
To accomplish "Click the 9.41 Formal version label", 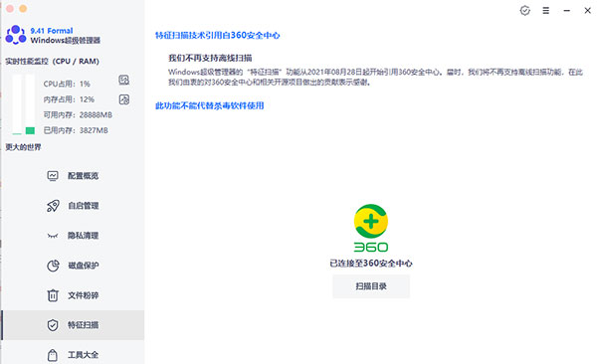I will pos(52,31).
